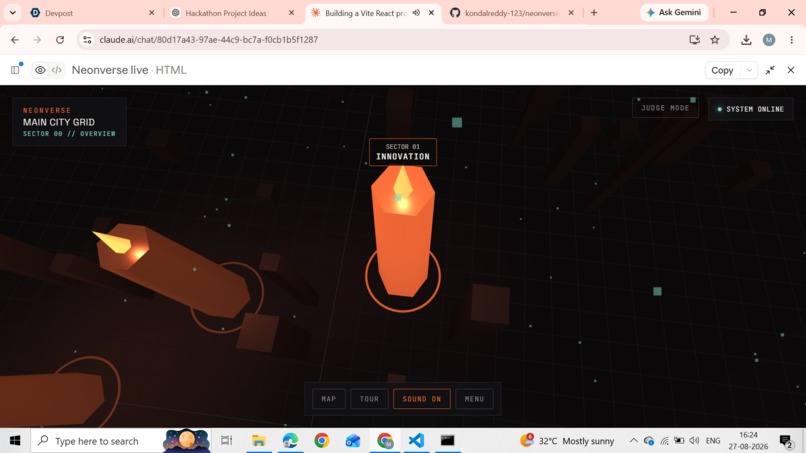The width and height of the screenshot is (806, 453).
Task: Go forward to the next page
Action: 37,40
